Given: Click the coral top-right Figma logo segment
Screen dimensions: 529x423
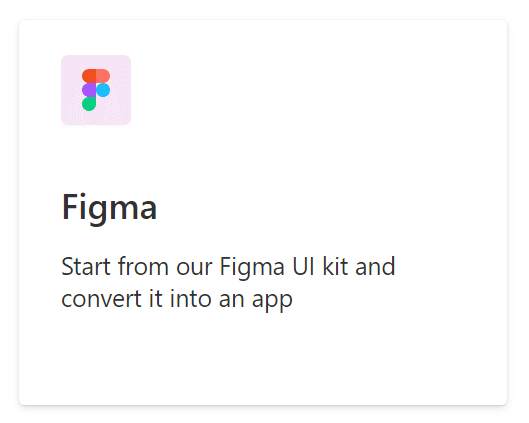Looking at the screenshot, I should [x=103, y=76].
